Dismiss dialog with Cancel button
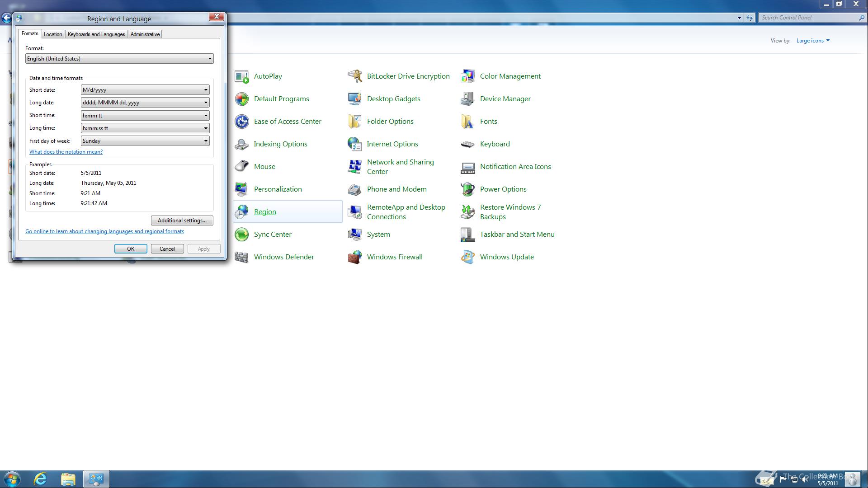The width and height of the screenshot is (868, 488). [167, 249]
